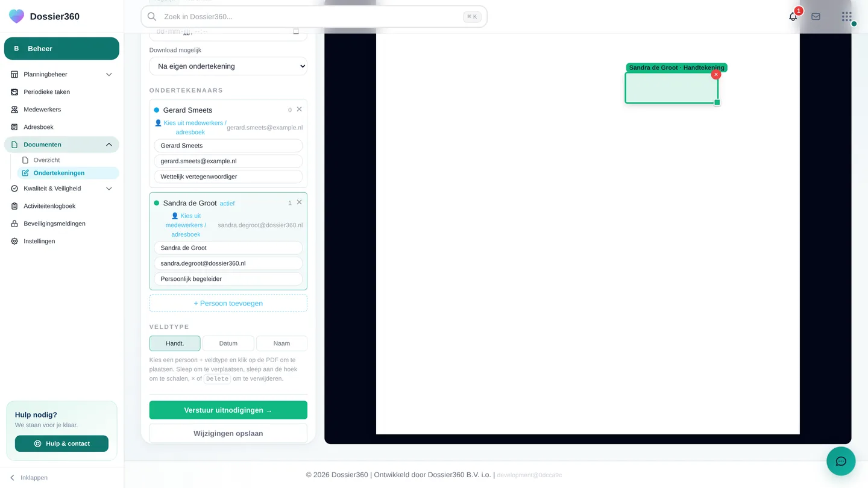This screenshot has width=868, height=488.
Task: Expand the Planningbeheer chevron
Action: (x=109, y=75)
